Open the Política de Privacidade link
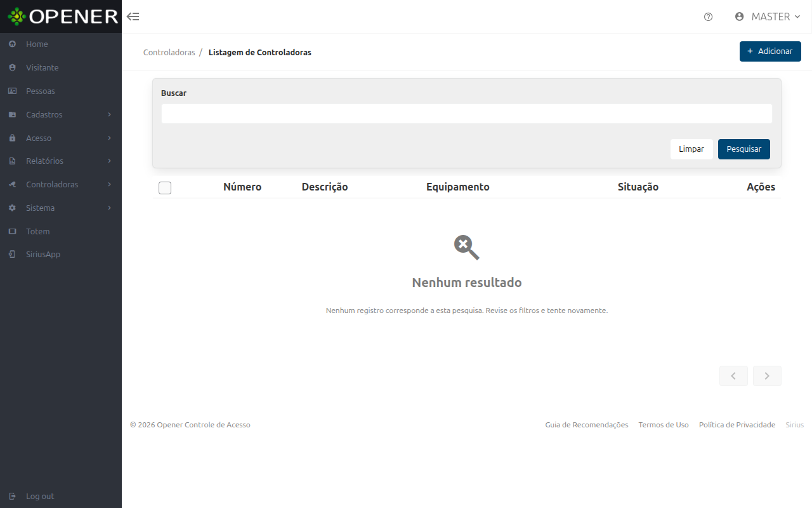The height and width of the screenshot is (508, 812). (737, 425)
